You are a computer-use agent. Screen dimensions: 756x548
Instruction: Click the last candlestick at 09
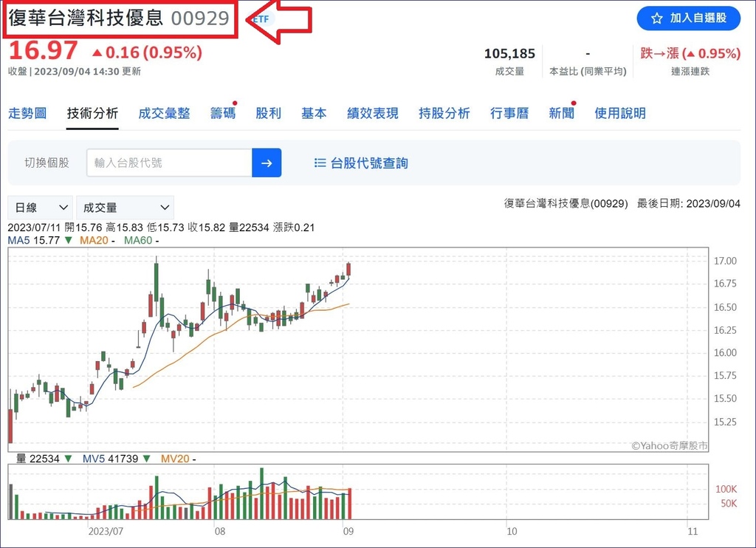[348, 269]
